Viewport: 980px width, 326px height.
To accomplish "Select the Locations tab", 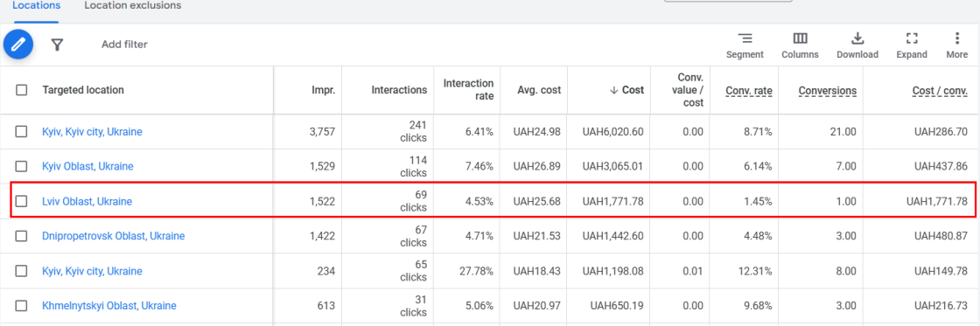I will [36, 5].
